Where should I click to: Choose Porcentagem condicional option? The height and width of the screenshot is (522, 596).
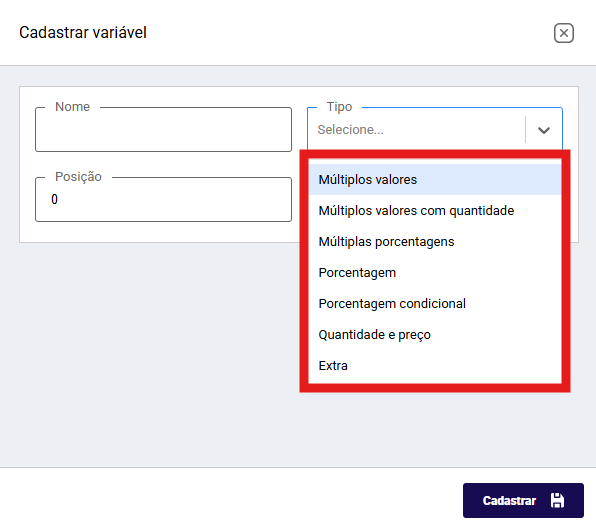click(x=435, y=304)
